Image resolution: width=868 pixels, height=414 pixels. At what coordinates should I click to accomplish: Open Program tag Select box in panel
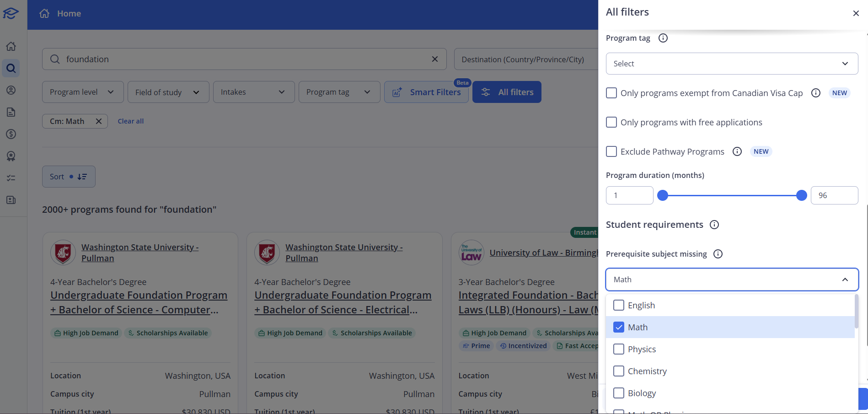(x=732, y=64)
